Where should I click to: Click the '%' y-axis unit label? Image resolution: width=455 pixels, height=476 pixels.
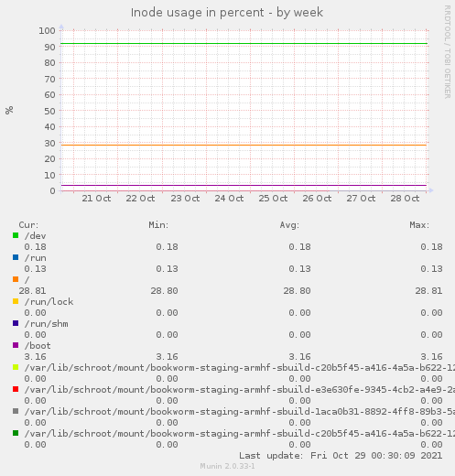(x=9, y=110)
